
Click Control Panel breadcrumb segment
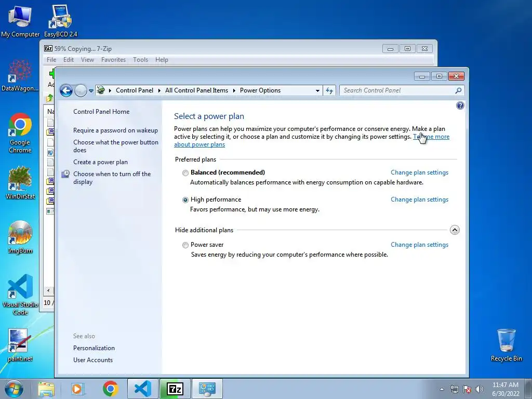(x=135, y=90)
